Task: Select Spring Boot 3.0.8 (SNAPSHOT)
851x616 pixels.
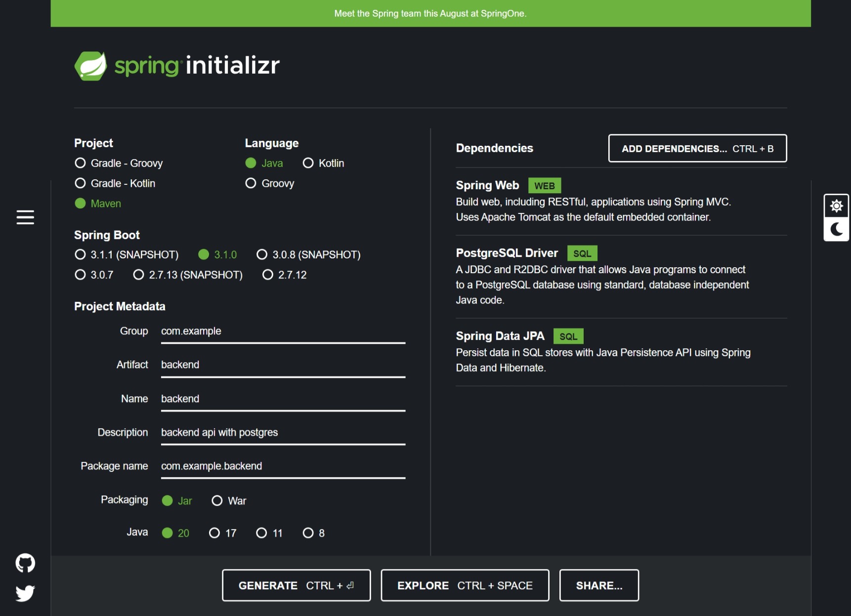Action: (x=309, y=254)
